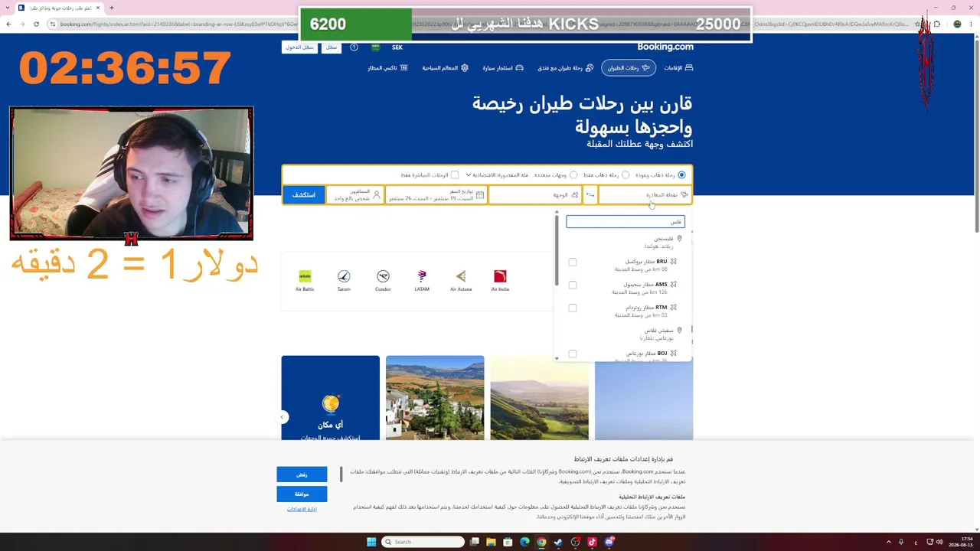Select the رحلة ذهاب فقط one-way radio
980x551 pixels.
(626, 175)
